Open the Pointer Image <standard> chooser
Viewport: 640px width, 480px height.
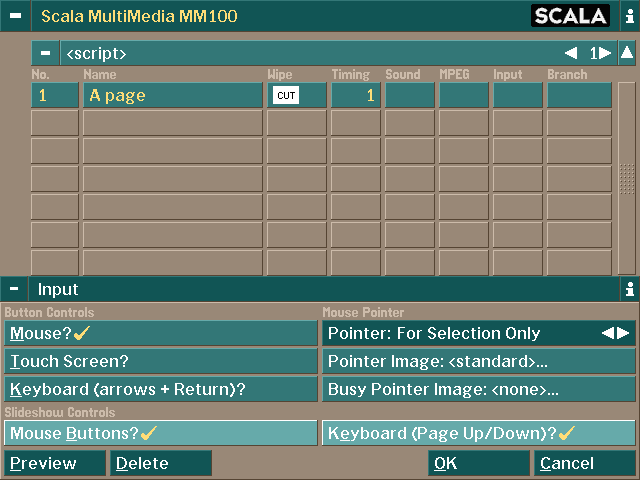(478, 361)
